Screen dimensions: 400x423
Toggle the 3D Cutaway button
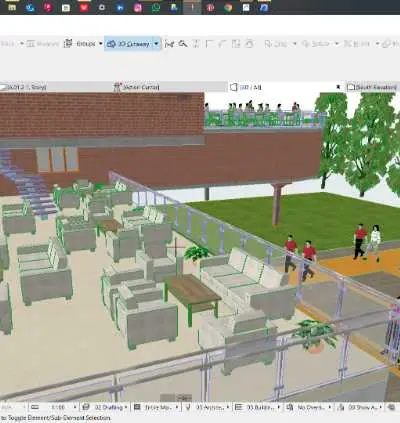pos(128,44)
